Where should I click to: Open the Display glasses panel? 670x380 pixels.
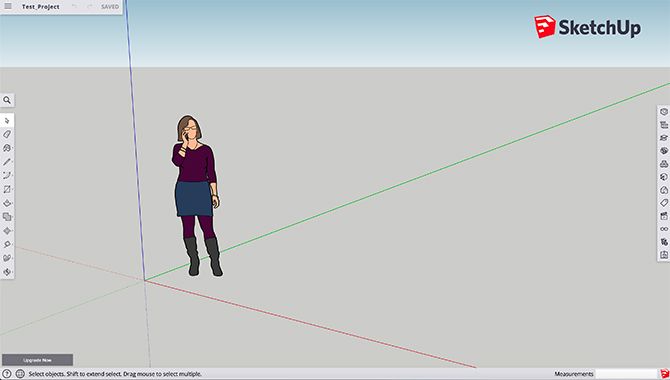click(664, 229)
